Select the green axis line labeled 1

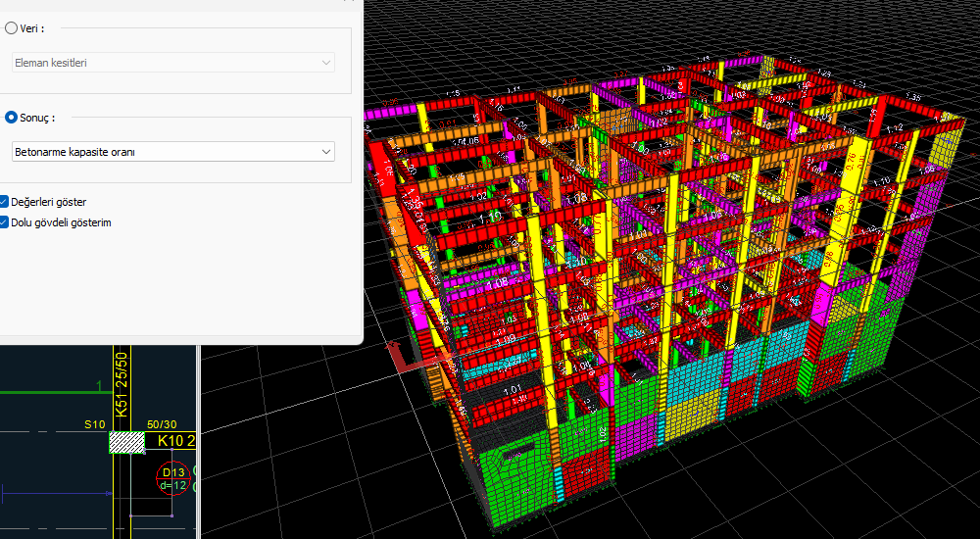(49, 394)
